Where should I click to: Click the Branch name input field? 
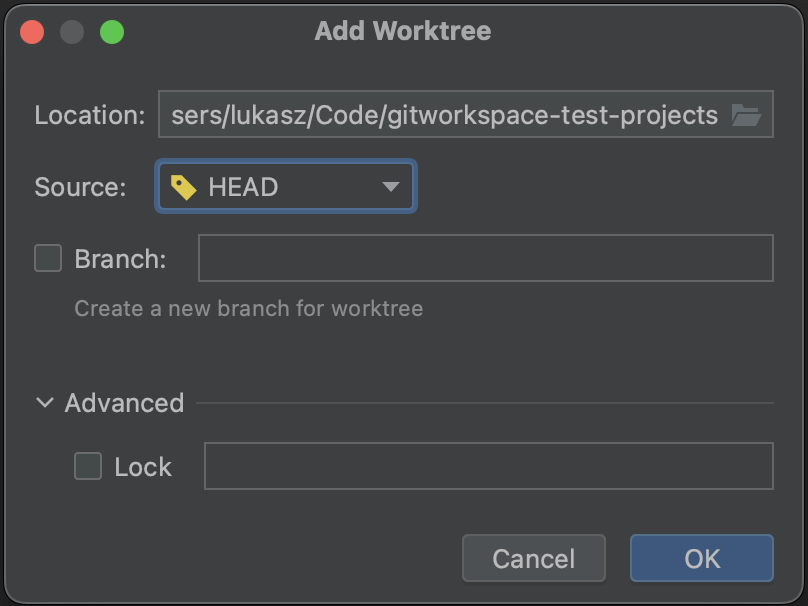(487, 257)
